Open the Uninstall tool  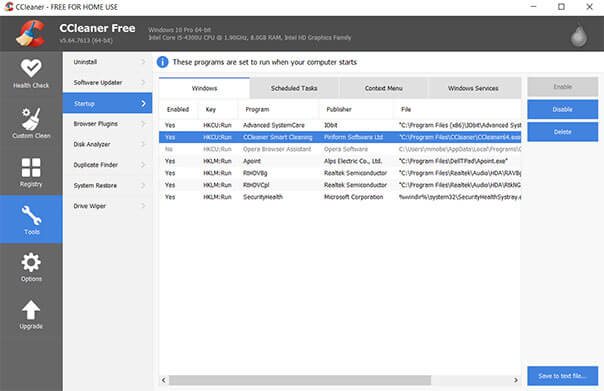click(107, 62)
